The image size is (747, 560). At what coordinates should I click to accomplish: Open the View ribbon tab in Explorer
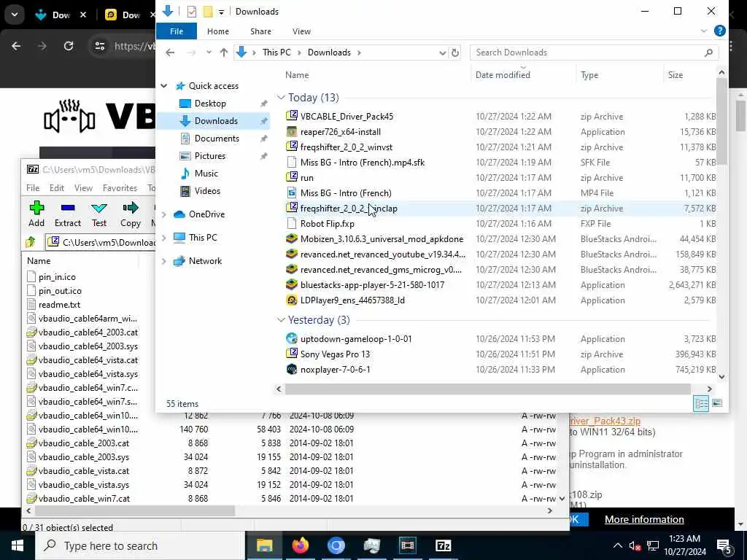(x=301, y=31)
